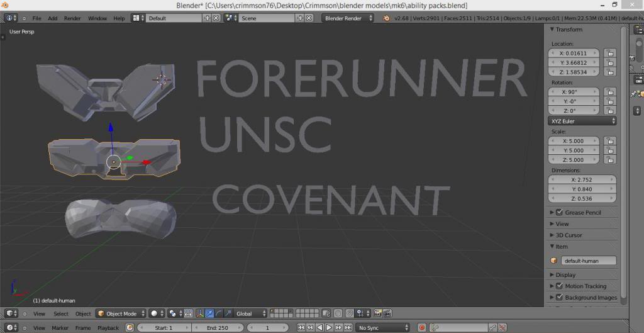
Task: Toggle lock for Location X
Action: (x=610, y=53)
